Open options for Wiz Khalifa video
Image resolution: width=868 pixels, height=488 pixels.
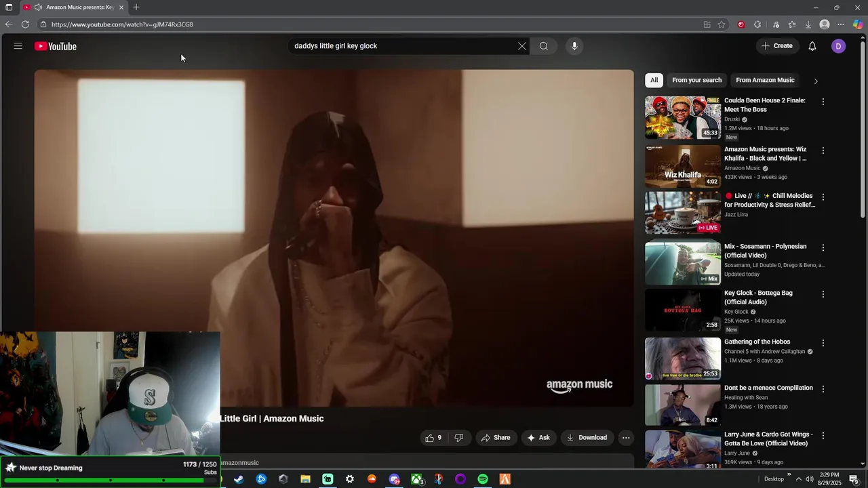click(x=823, y=150)
